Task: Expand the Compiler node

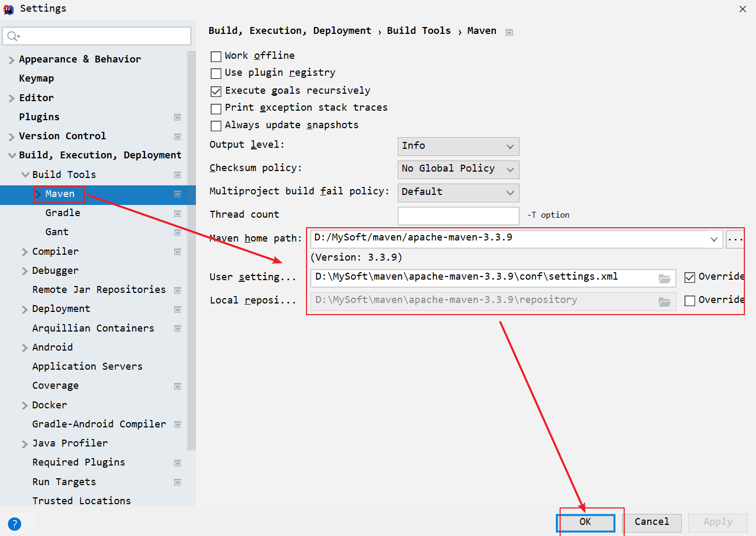Action: tap(25, 252)
